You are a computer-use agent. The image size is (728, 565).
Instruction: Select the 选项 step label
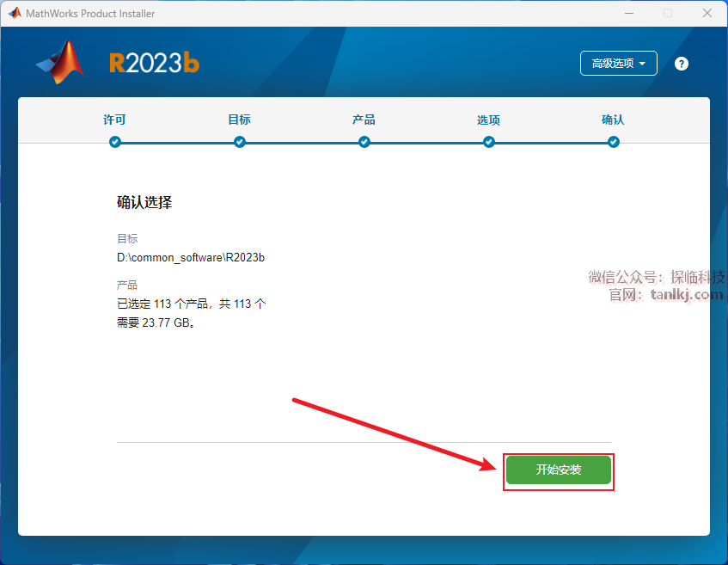[489, 120]
